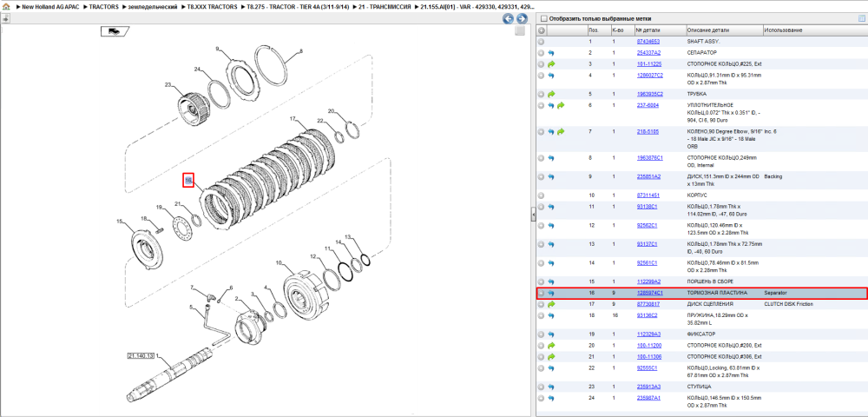Select callout 8 on the diagram

click(300, 51)
